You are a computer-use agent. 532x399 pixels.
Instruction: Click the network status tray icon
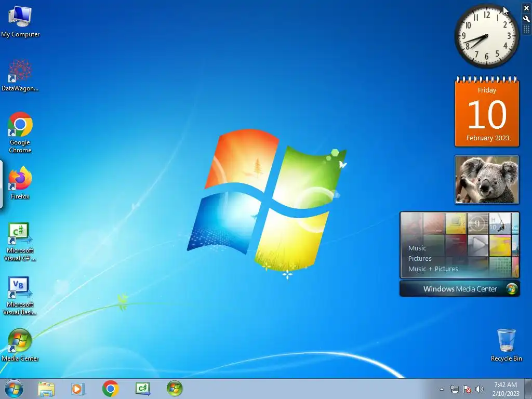[x=454, y=389]
